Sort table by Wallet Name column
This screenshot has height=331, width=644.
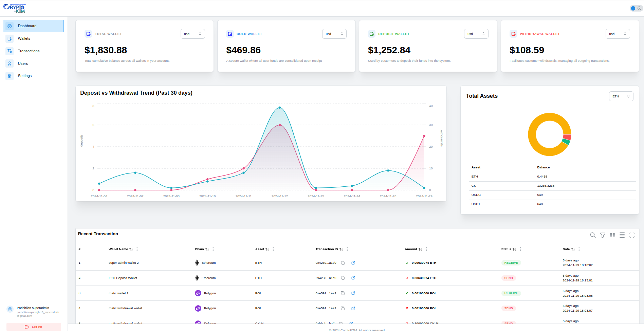[131, 249]
